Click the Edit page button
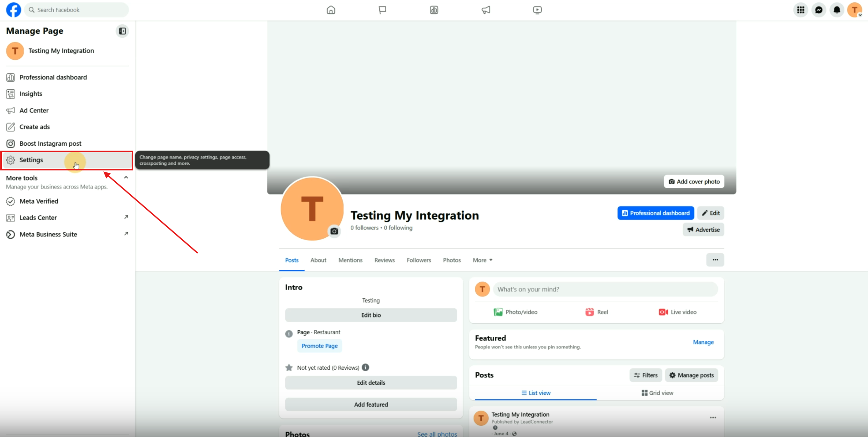 coord(711,213)
